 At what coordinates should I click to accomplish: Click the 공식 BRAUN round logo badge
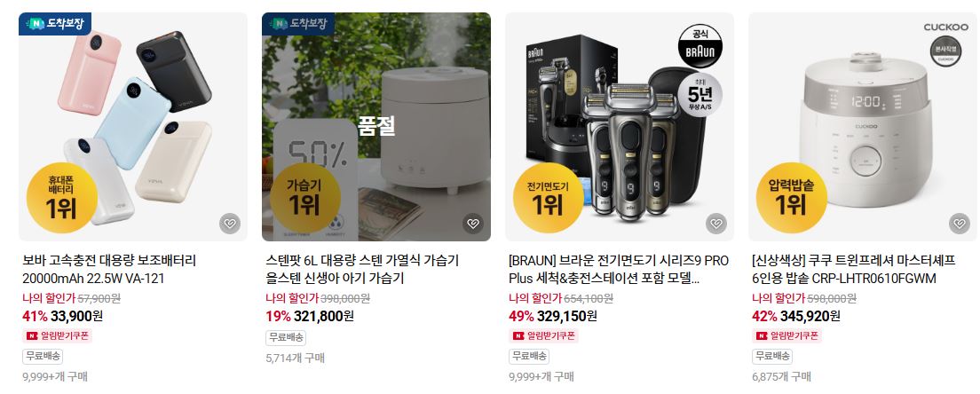click(700, 47)
